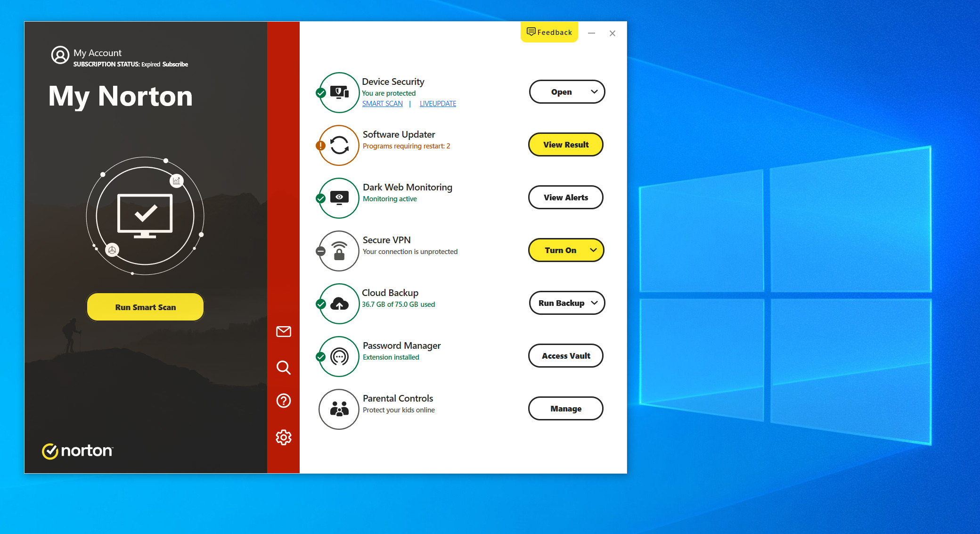Click the Device Security shield icon
This screenshot has width=980, height=534.
point(339,92)
